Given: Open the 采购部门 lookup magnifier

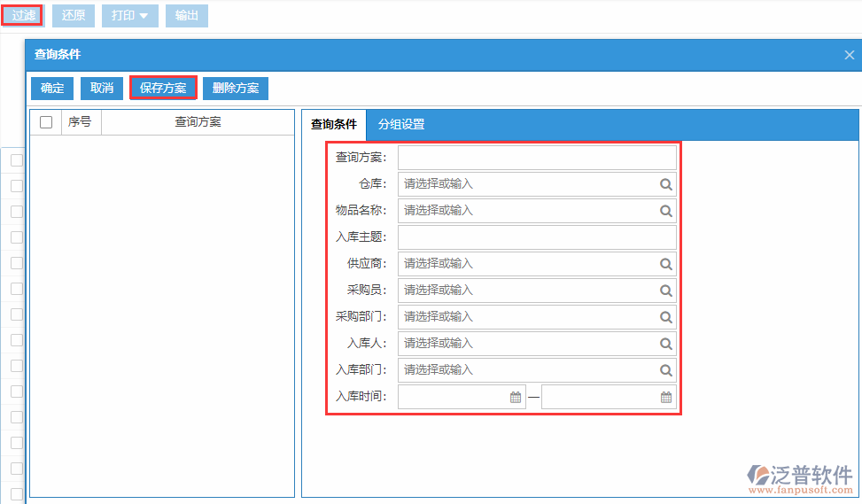Looking at the screenshot, I should tap(665, 317).
